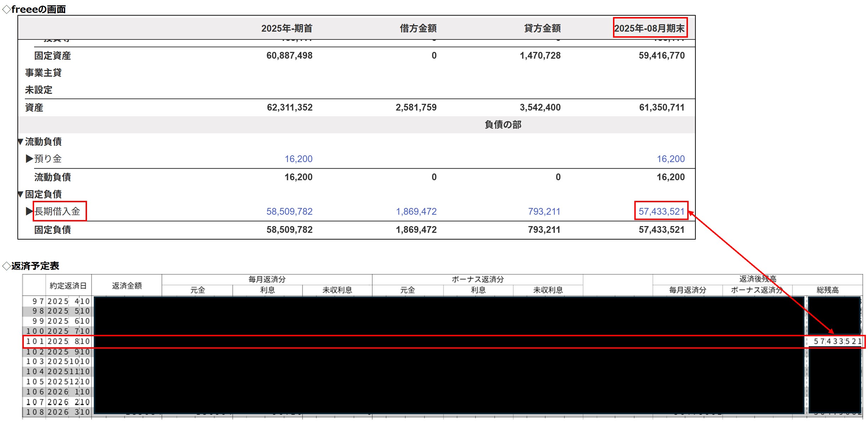The width and height of the screenshot is (868, 423).
Task: Select 固定負債 subtotal opening 58,509,782
Action: pos(289,230)
